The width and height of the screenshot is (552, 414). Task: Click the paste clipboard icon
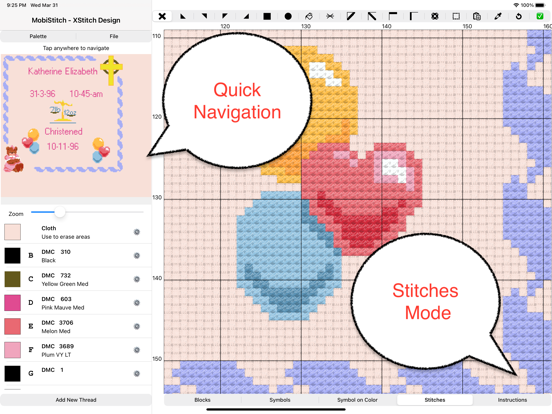(x=477, y=16)
